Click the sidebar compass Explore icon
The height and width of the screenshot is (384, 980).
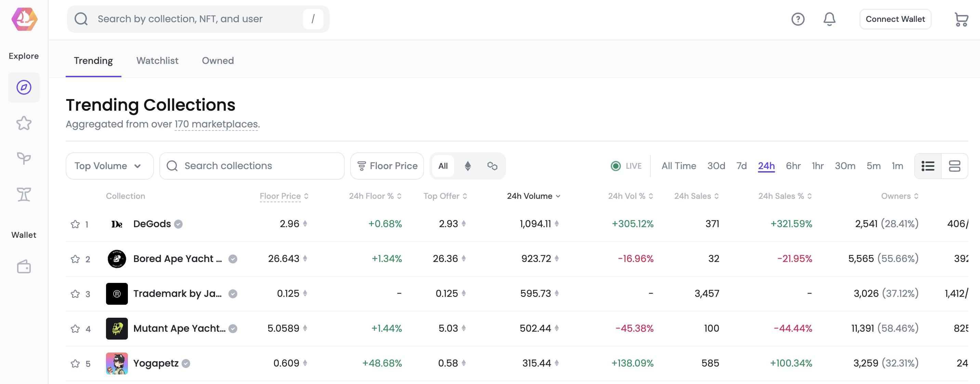tap(24, 87)
